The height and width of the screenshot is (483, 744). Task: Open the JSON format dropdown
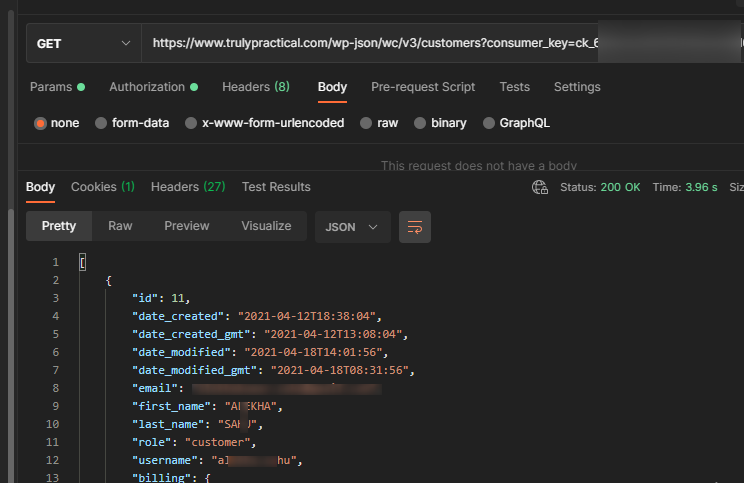(x=353, y=227)
